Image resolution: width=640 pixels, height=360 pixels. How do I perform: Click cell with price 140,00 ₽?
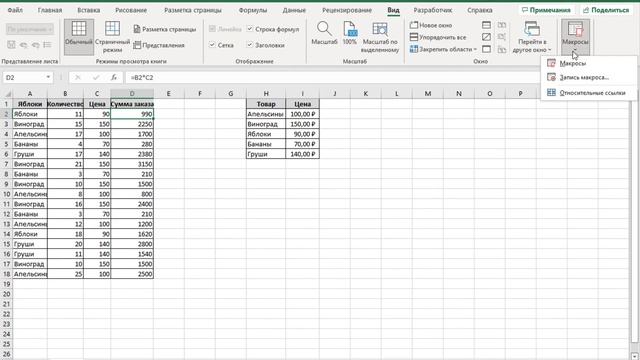pos(302,154)
